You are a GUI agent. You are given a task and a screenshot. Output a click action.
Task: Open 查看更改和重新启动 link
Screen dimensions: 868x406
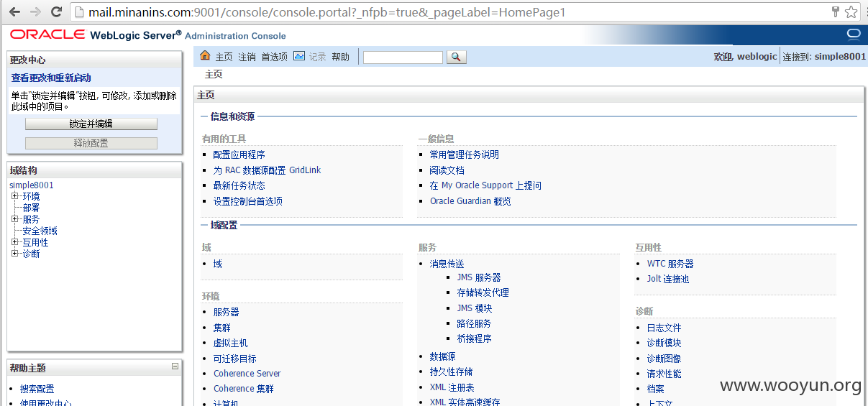tap(51, 78)
